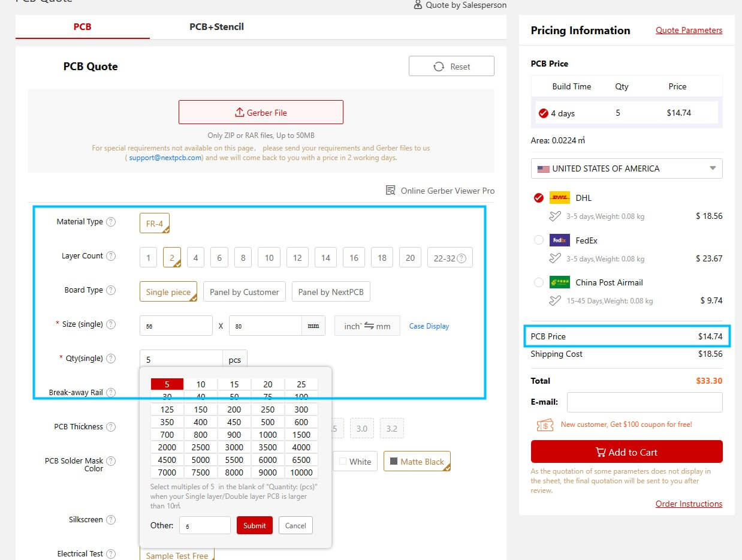The width and height of the screenshot is (742, 560).
Task: Click the Silkscreen help icon
Action: pos(111,520)
